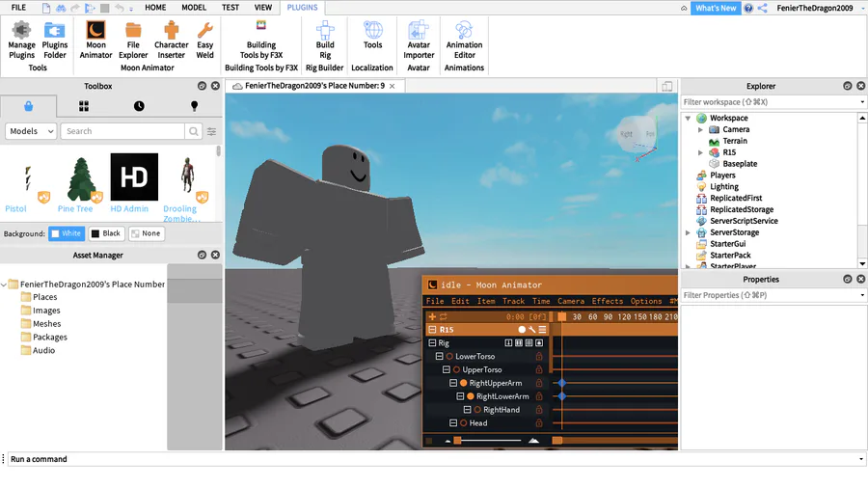Toggle lock on the RightHand track
Image resolution: width=868 pixels, height=488 pixels.
pos(538,410)
